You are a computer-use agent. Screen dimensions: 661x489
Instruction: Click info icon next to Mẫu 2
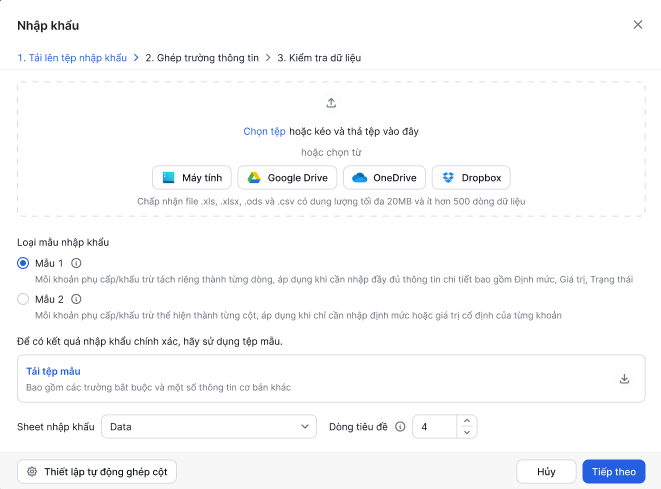coord(76,299)
